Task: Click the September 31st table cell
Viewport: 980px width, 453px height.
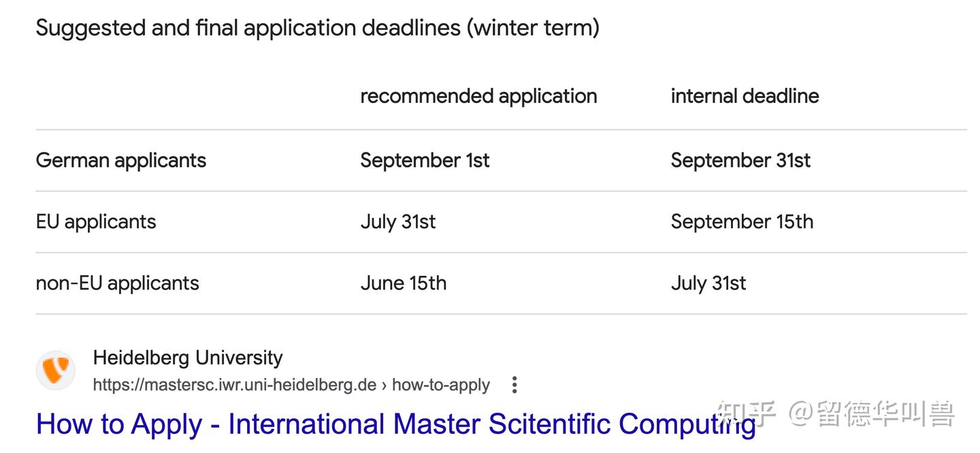Action: [x=740, y=160]
